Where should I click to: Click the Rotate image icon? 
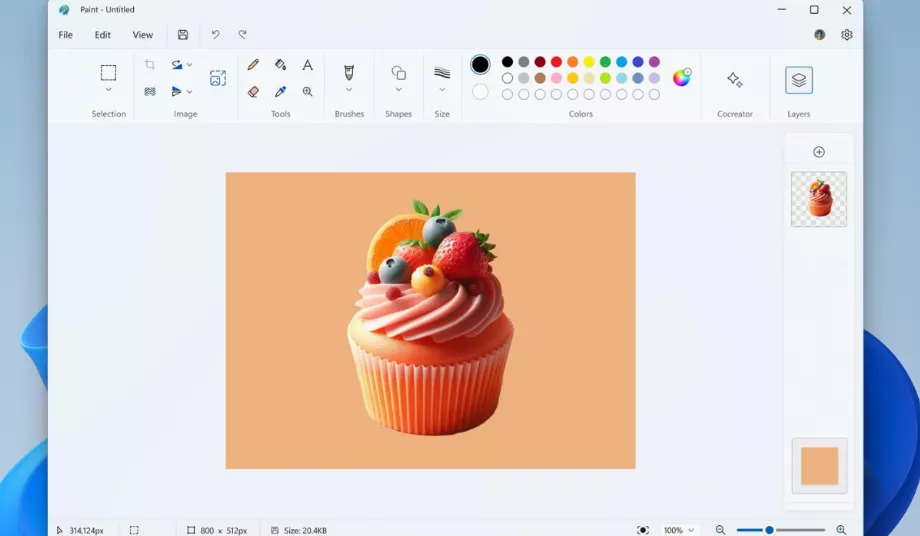[x=177, y=65]
